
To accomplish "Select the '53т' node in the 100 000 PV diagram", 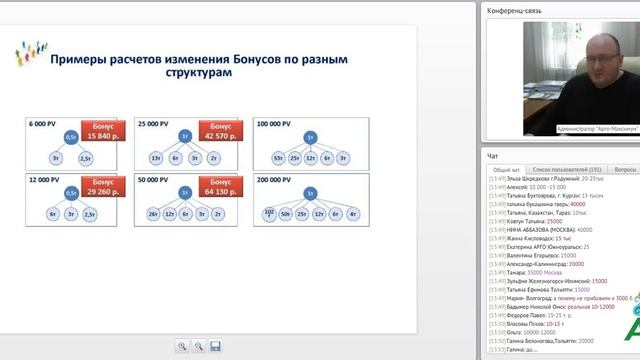I will (278, 158).
